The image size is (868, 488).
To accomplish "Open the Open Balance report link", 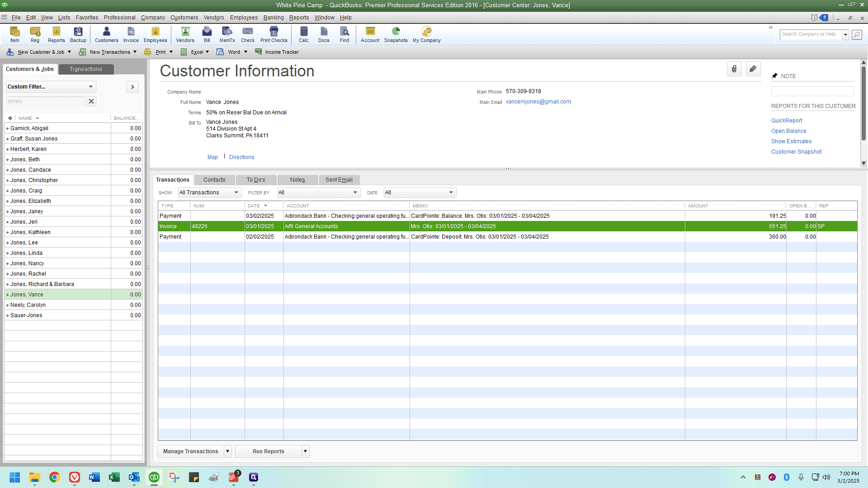I will pos(789,131).
